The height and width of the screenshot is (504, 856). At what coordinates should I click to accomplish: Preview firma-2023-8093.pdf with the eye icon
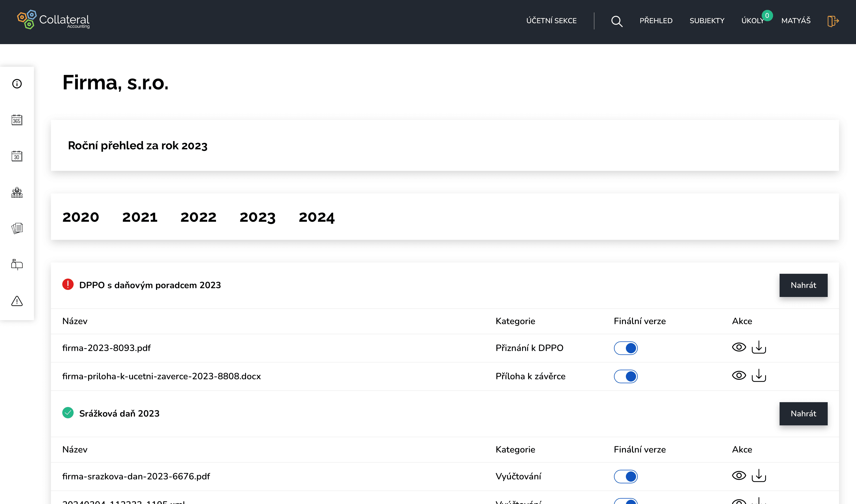click(x=739, y=347)
